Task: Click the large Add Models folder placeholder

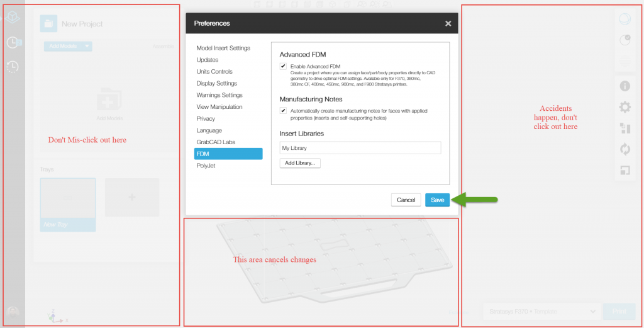Action: tap(109, 99)
